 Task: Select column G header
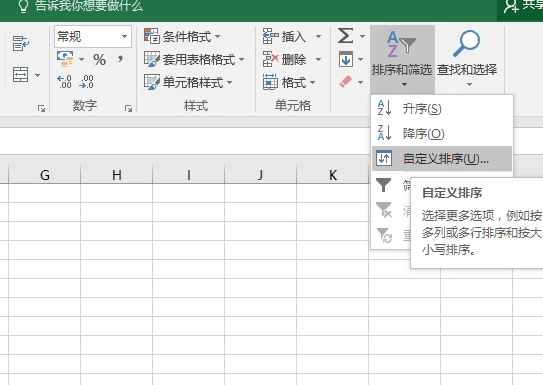pos(45,175)
